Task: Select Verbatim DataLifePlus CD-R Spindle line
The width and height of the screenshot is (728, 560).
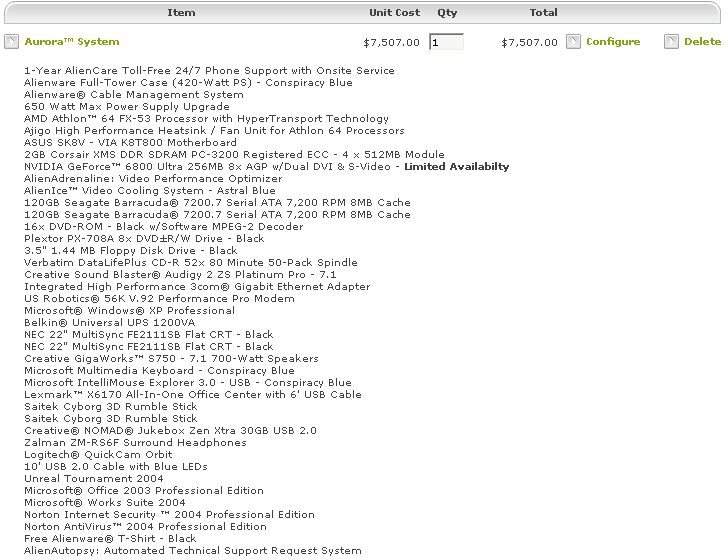Action: click(x=191, y=263)
